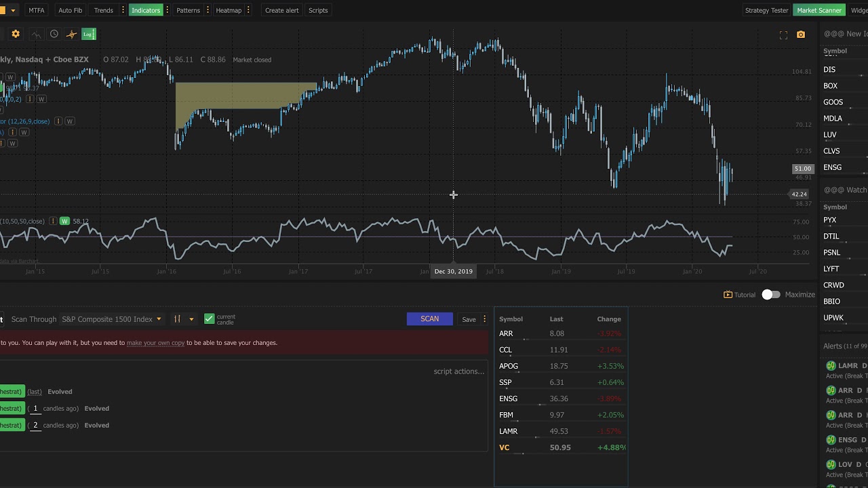Open three-dot menu next to Save
The height and width of the screenshot is (488, 868).
[x=484, y=319]
